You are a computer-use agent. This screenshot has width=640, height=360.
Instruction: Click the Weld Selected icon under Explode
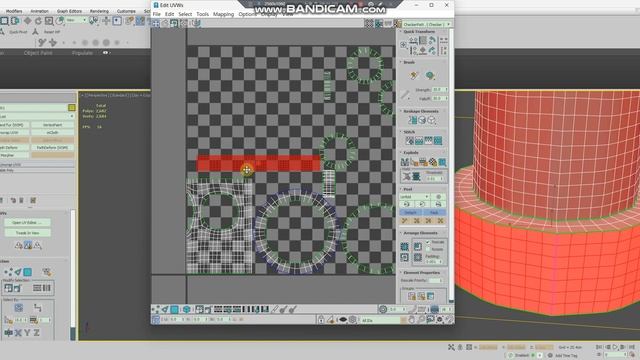click(416, 176)
